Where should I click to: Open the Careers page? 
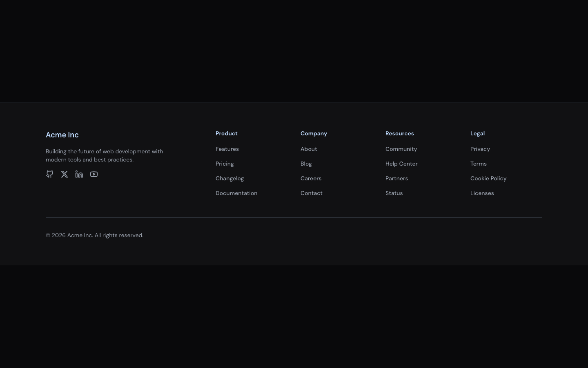[x=311, y=178]
